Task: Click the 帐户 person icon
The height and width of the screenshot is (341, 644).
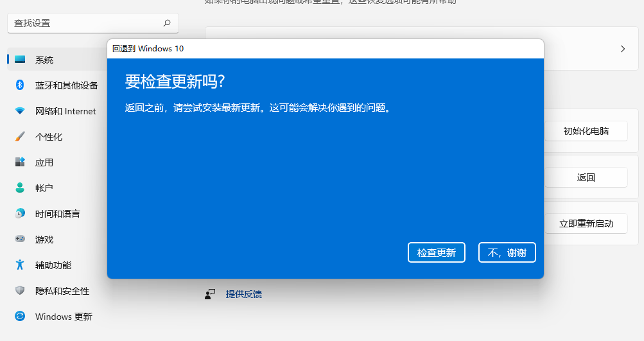Action: coord(20,188)
